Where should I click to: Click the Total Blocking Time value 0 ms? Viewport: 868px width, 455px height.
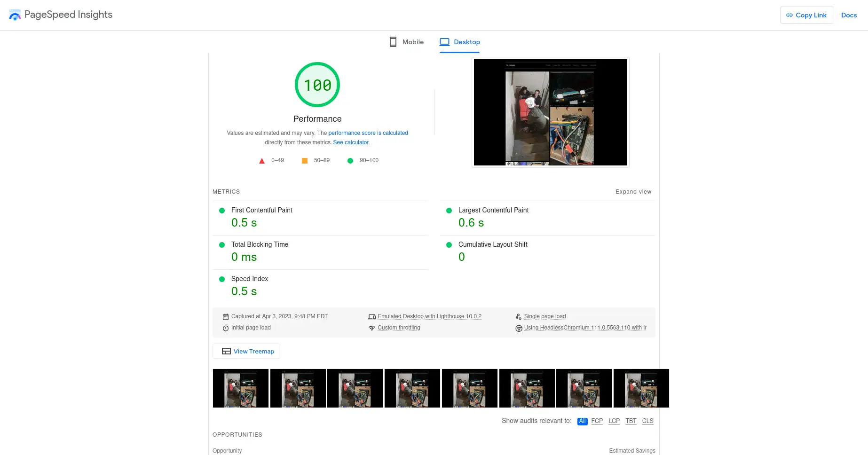coord(244,257)
